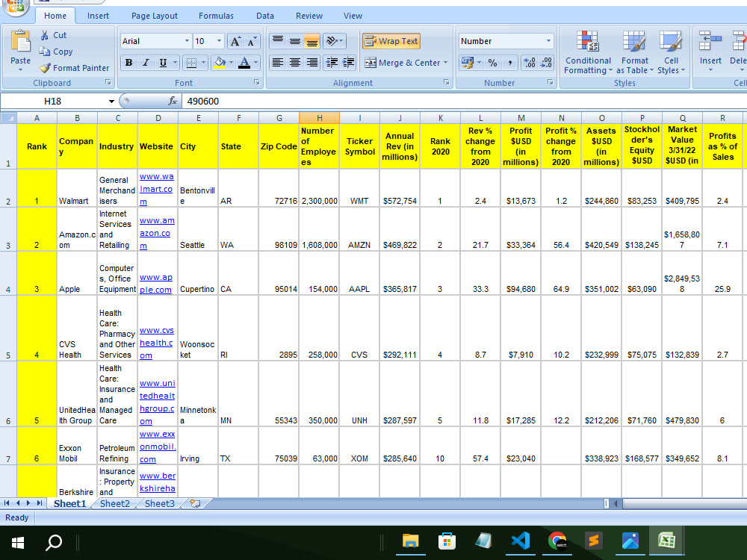The height and width of the screenshot is (560, 747).
Task: Click the Center horizontal alignment icon
Action: [295, 63]
